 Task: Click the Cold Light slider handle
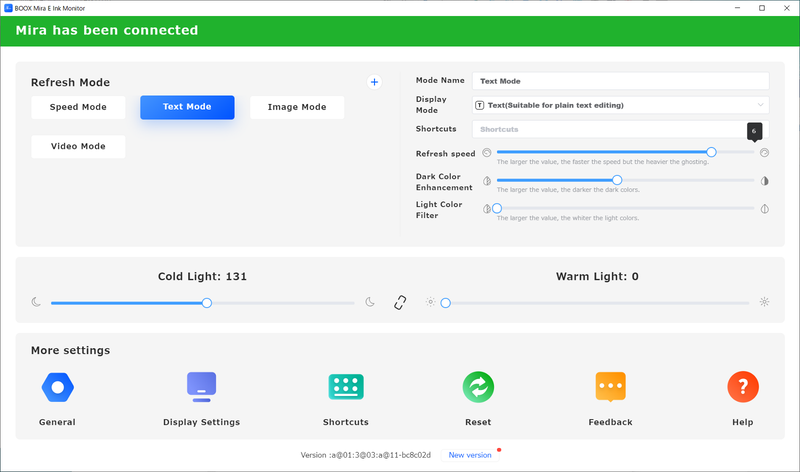[x=207, y=302]
